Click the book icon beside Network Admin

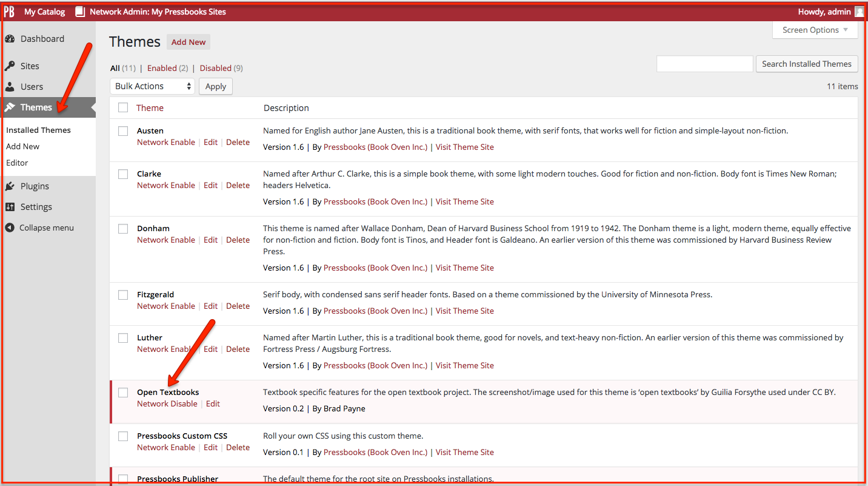click(x=80, y=12)
